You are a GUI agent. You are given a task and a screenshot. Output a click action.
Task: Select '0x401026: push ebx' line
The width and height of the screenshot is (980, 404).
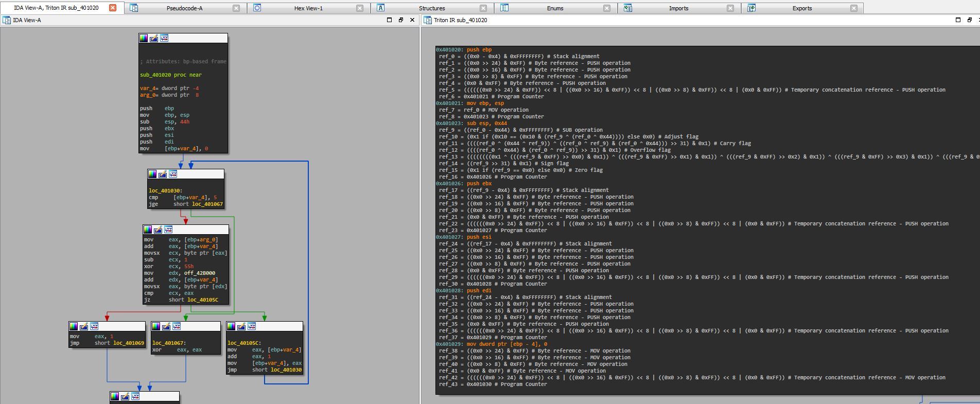click(464, 184)
